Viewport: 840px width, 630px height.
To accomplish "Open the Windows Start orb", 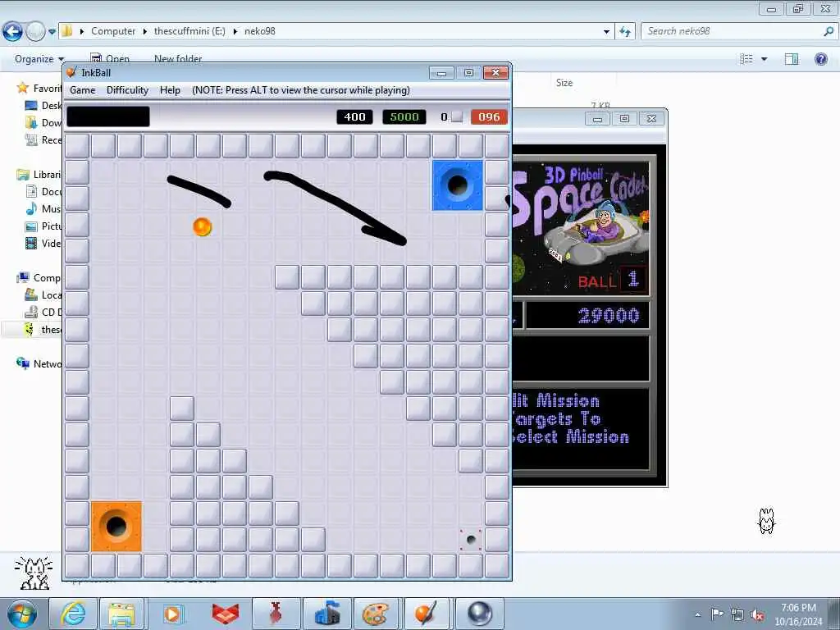I will click(x=21, y=614).
